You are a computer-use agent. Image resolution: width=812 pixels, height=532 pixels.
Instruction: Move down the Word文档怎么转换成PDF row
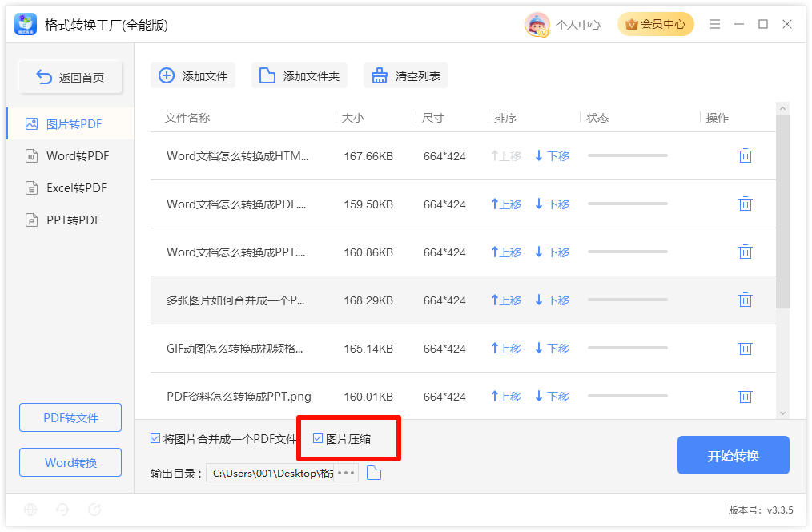pos(552,204)
